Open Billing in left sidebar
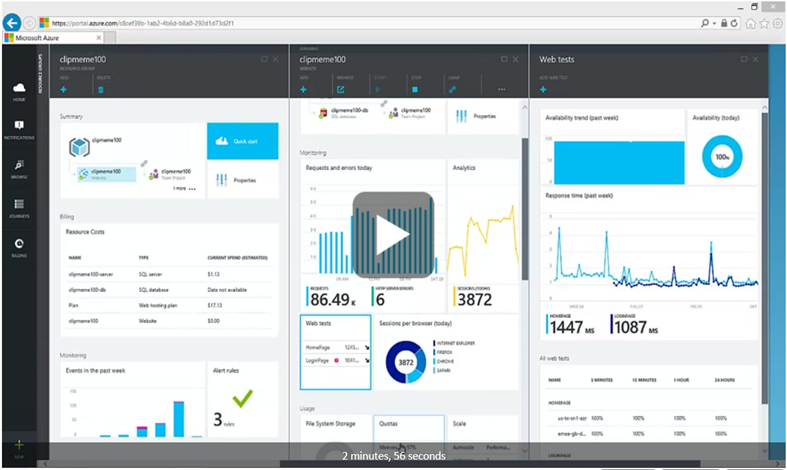The height and width of the screenshot is (470, 787). pos(19,248)
